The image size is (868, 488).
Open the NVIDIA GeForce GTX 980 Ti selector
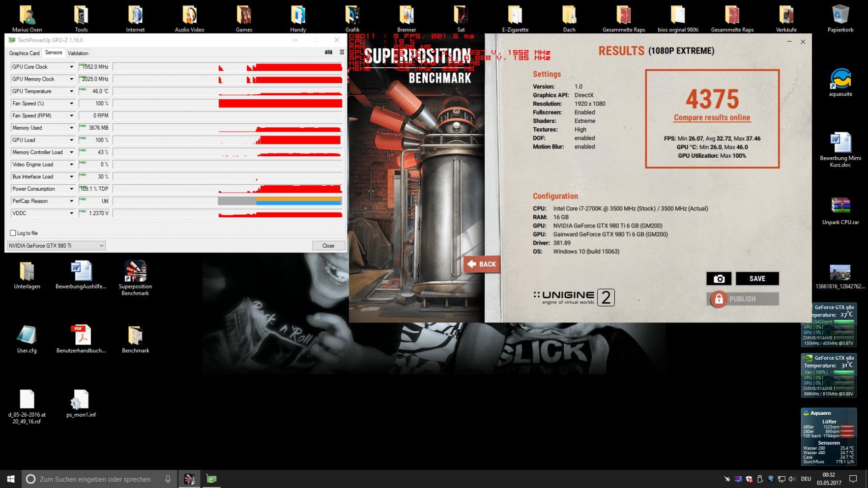[56, 246]
